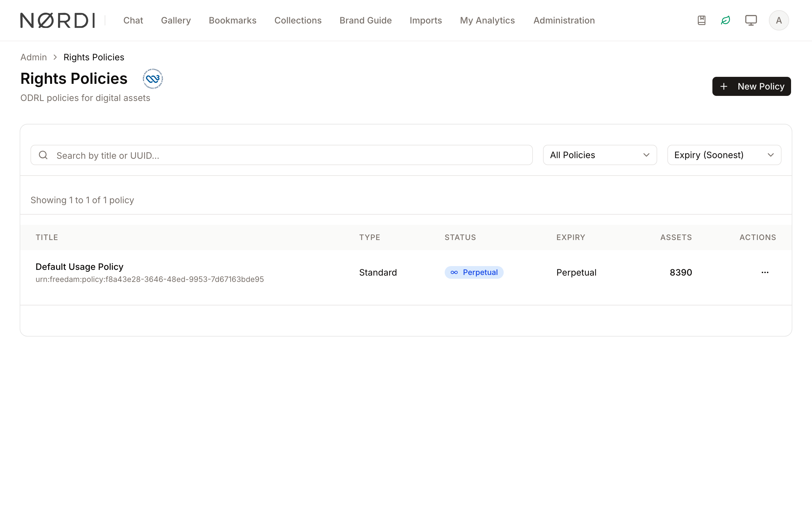Click the Rights Policies page heading
This screenshot has width=812, height=508.
pyautogui.click(x=74, y=79)
